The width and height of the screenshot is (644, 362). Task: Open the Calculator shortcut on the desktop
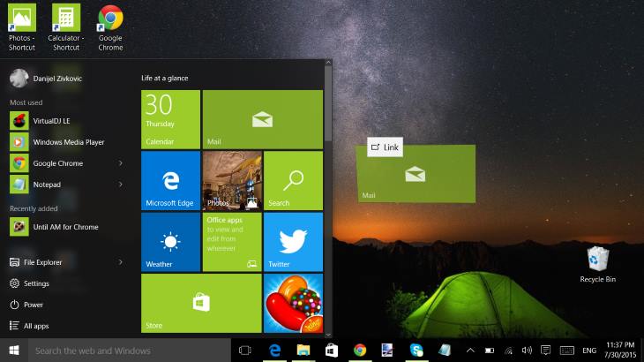click(x=65, y=27)
